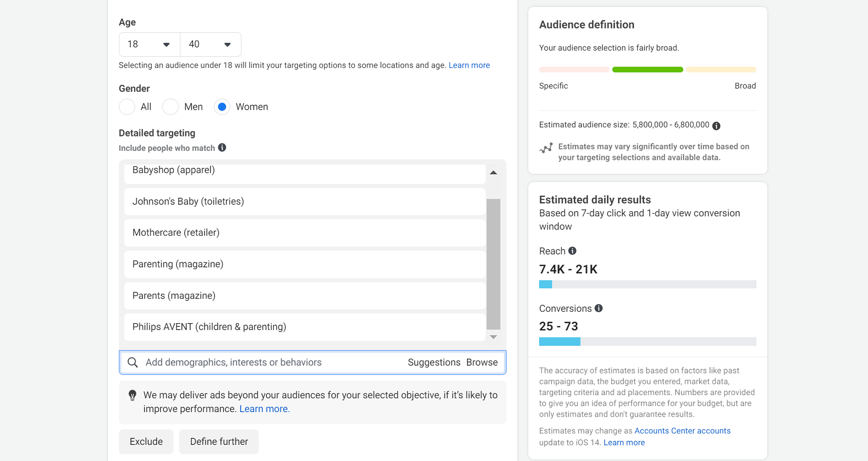Screen dimensions: 868x461
Task: Click the green audience definition gauge segment
Action: tap(648, 70)
